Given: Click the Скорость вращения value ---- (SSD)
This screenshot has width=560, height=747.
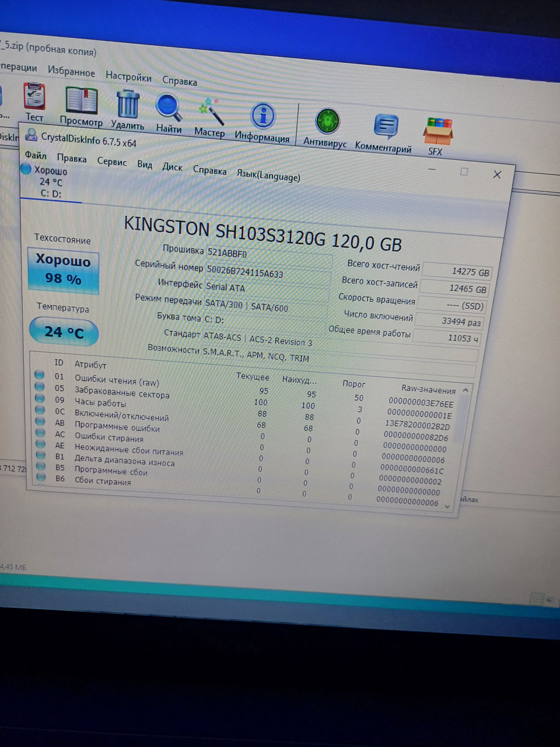Looking at the screenshot, I should click(x=452, y=305).
